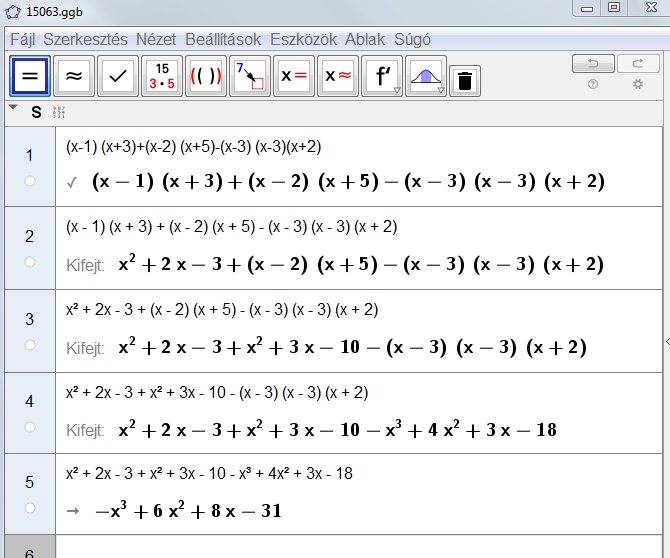Open the Fájl menu
Image resolution: width=670 pixels, height=558 pixels.
point(23,40)
